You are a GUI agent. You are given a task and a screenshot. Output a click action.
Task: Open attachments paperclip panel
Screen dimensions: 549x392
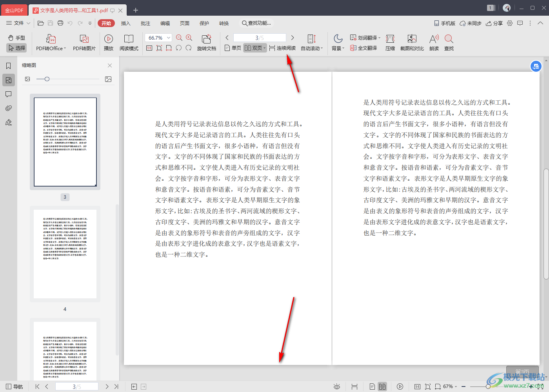[x=9, y=108]
